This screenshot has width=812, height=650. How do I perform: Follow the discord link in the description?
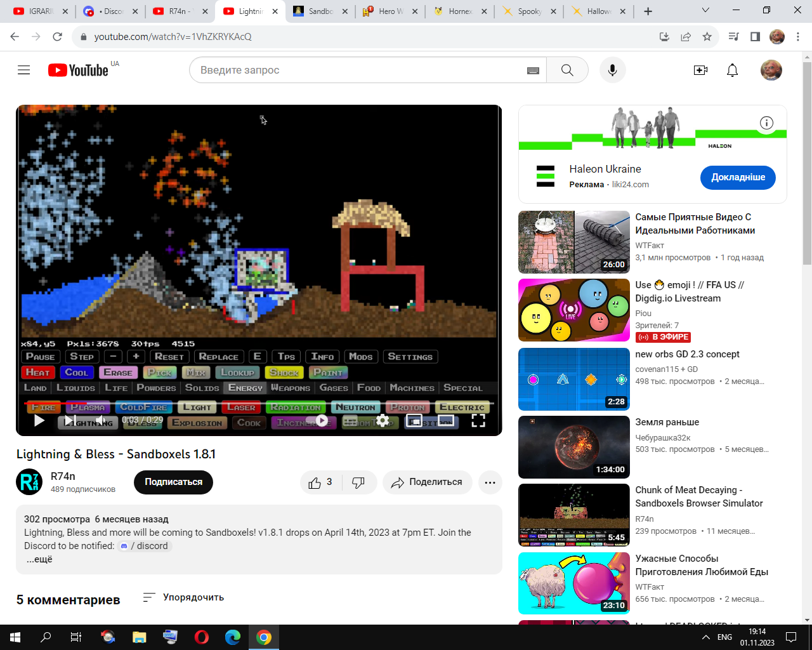(145, 546)
